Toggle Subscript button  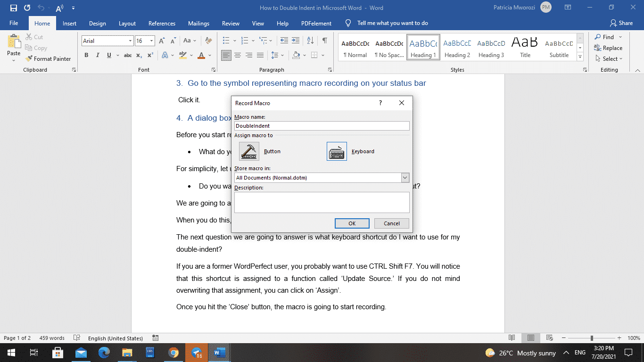pos(139,55)
